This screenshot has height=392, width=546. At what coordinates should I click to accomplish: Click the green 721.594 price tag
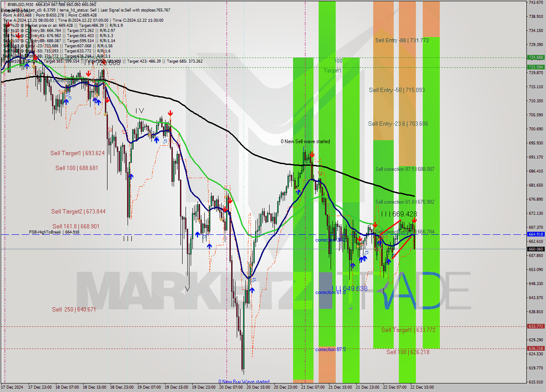[536, 67]
